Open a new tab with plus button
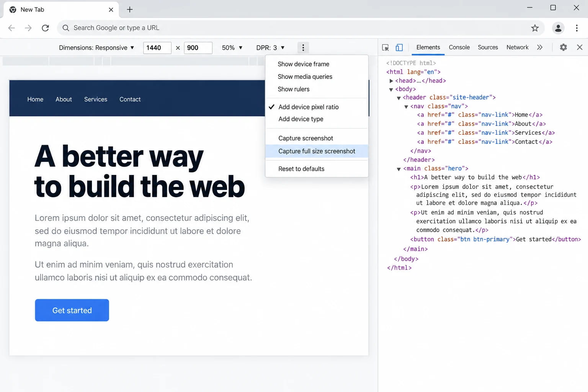Image resolution: width=588 pixels, height=392 pixels. (x=130, y=10)
